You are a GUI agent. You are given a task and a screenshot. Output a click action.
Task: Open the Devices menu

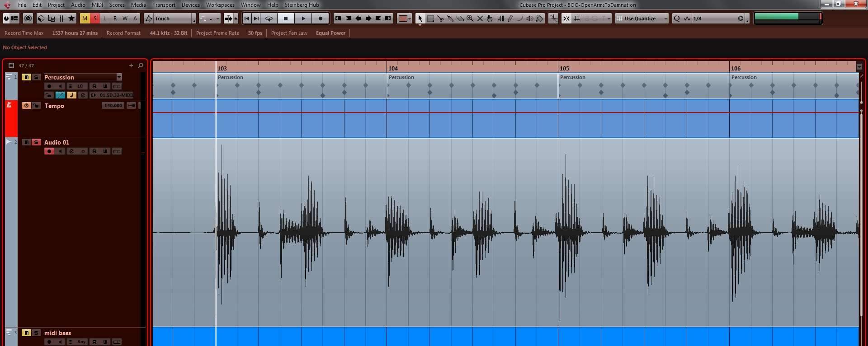coord(190,5)
